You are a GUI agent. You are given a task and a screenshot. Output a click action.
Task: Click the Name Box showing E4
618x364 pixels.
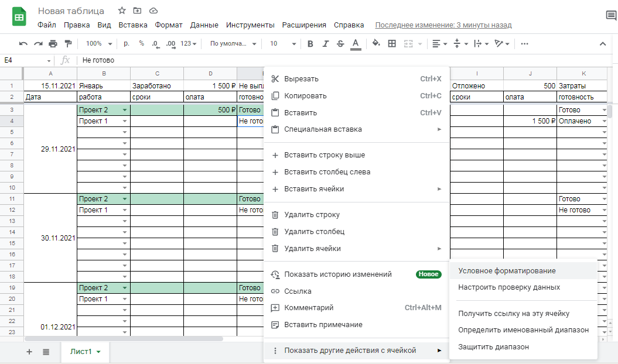(27, 60)
